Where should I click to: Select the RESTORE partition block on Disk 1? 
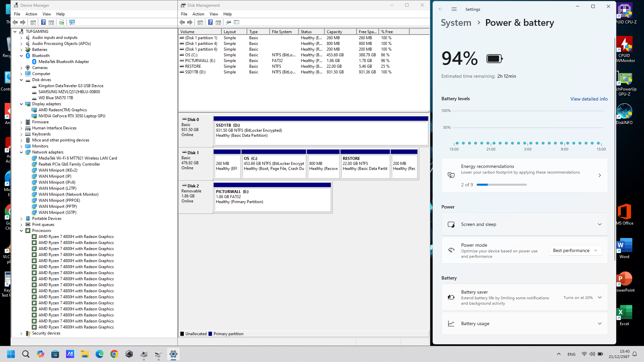[365, 164]
